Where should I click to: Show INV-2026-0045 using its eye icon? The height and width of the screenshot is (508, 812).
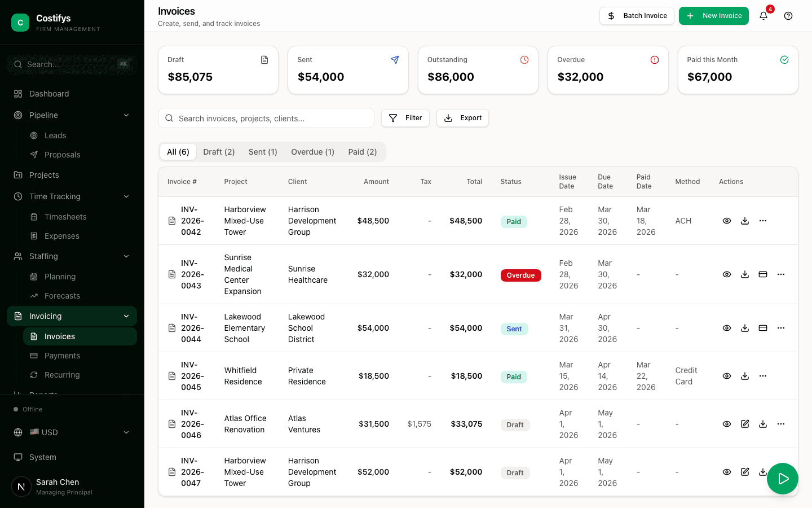727,376
